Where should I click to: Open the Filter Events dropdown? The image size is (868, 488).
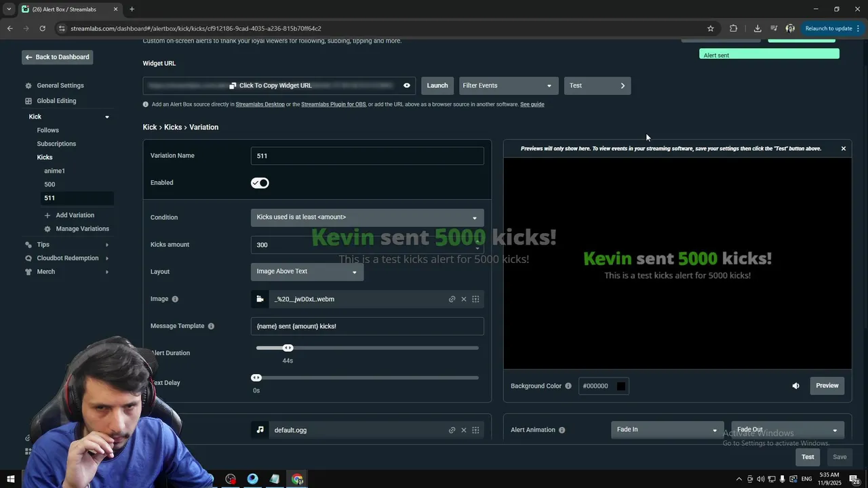(508, 85)
